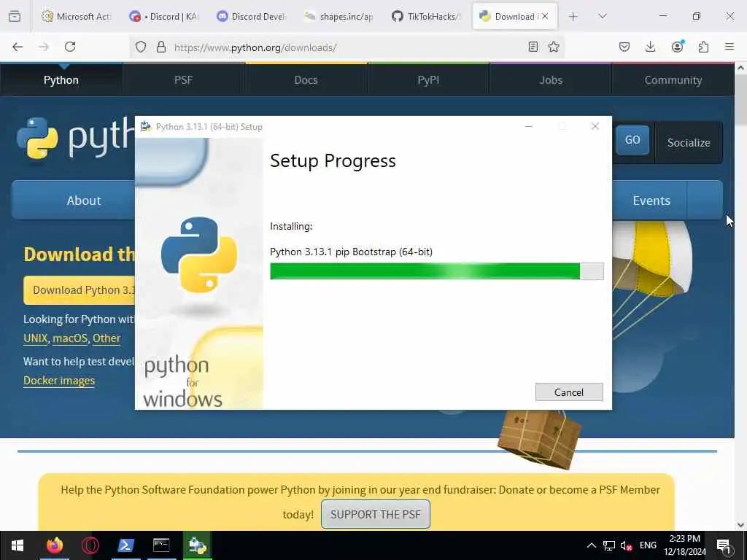Image resolution: width=747 pixels, height=560 pixels.
Task: Click the scrollbar down arrow
Action: (x=741, y=525)
